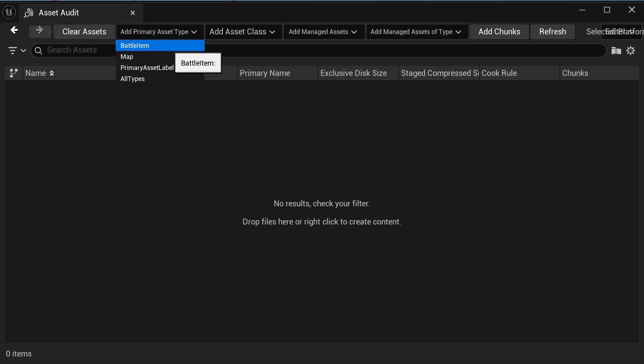
Task: Select BattleItem from the asset type menu
Action: (x=160, y=45)
